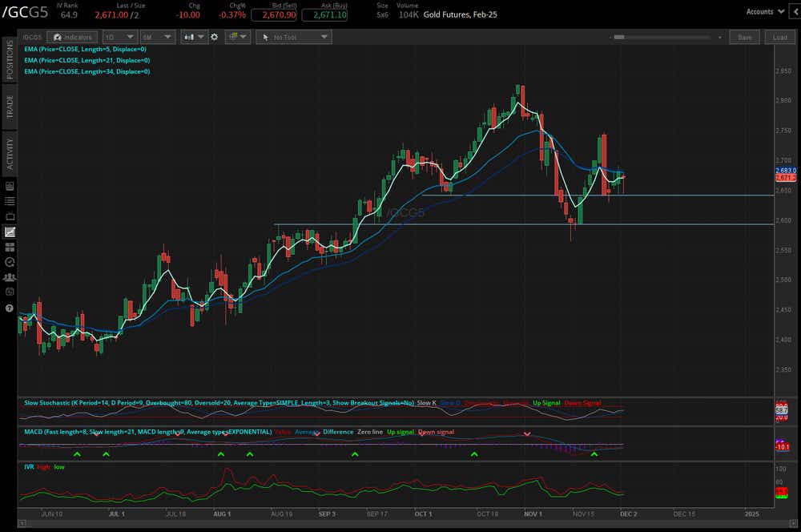The width and height of the screenshot is (801, 532).
Task: Toggle the MACD Up signal label
Action: pos(399,431)
